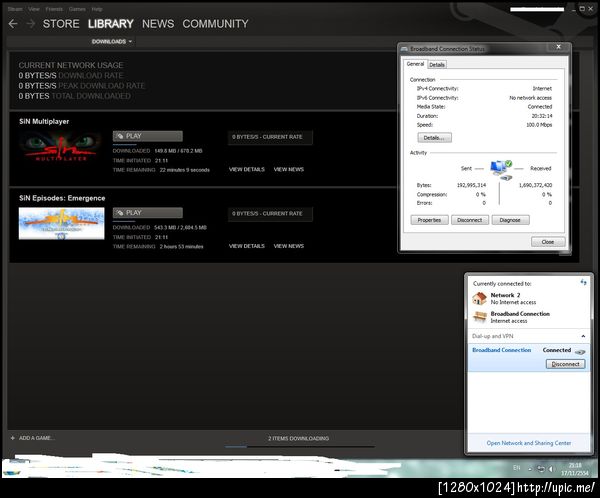Click Close button in connection status dialog
The height and width of the screenshot is (498, 600).
tap(548, 242)
